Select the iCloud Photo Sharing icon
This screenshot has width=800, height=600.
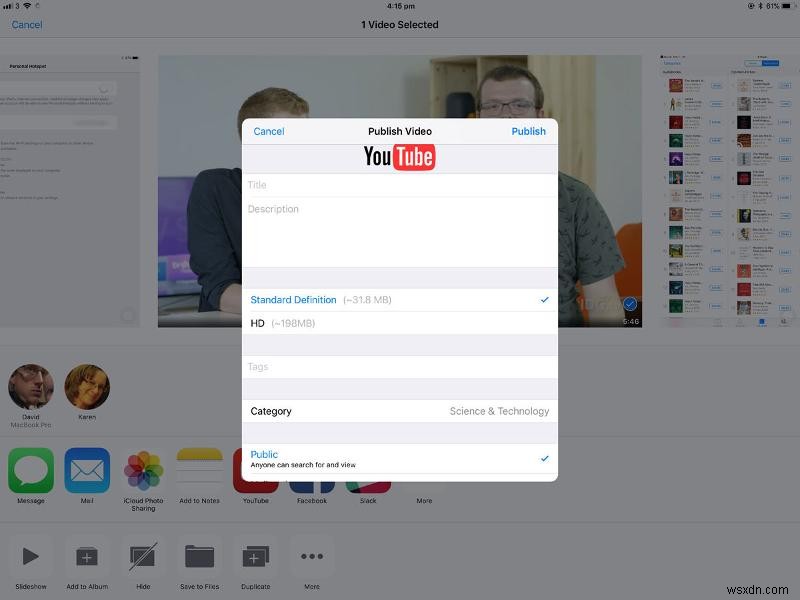click(142, 470)
